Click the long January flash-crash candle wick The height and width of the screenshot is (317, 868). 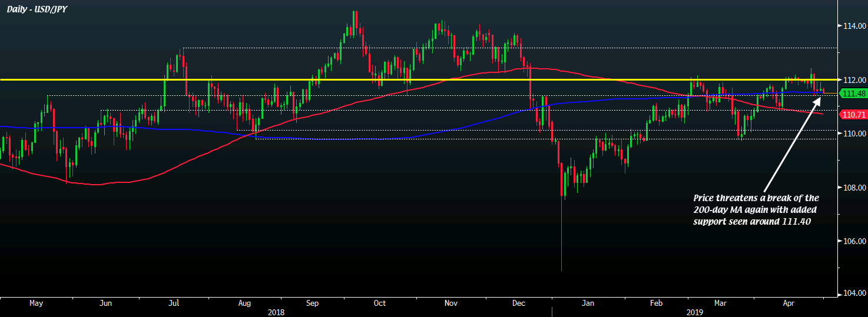(x=561, y=235)
